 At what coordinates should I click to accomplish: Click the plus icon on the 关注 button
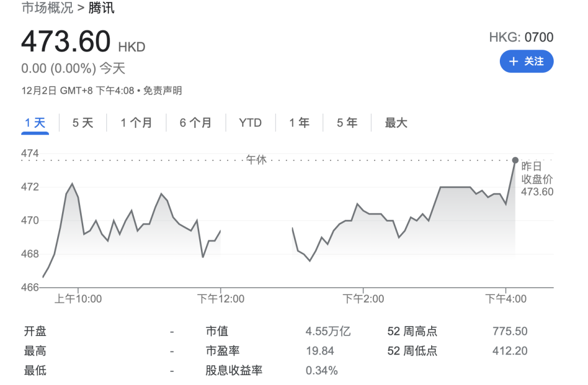pos(513,62)
